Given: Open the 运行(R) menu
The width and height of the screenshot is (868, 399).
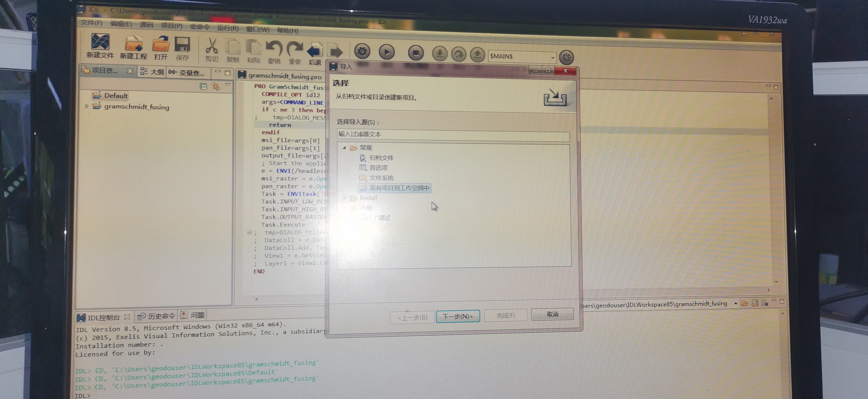Looking at the screenshot, I should (x=228, y=28).
